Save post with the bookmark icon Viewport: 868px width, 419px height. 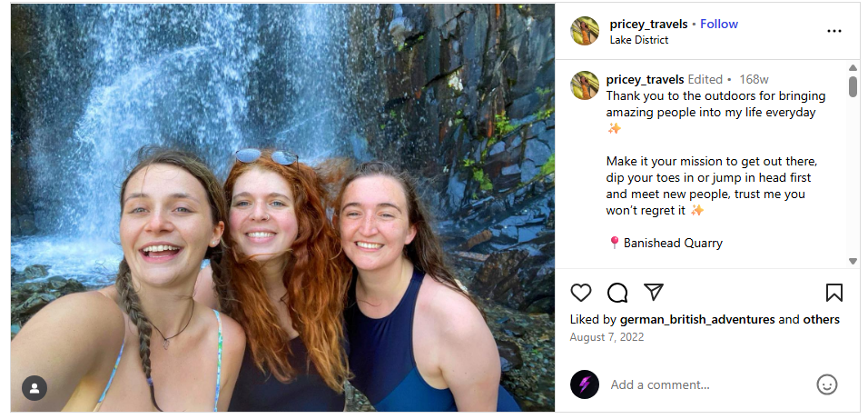click(x=834, y=293)
